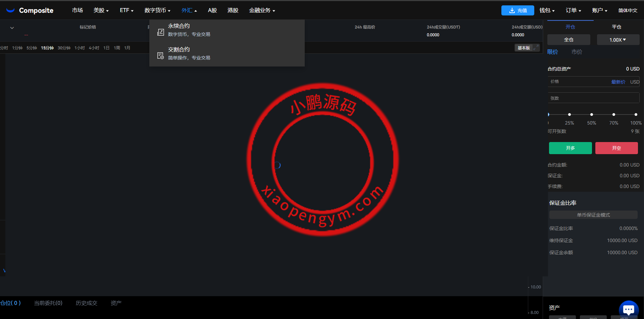The width and height of the screenshot is (644, 319).
Task: Click the Composite logo icon
Action: pyautogui.click(x=10, y=10)
